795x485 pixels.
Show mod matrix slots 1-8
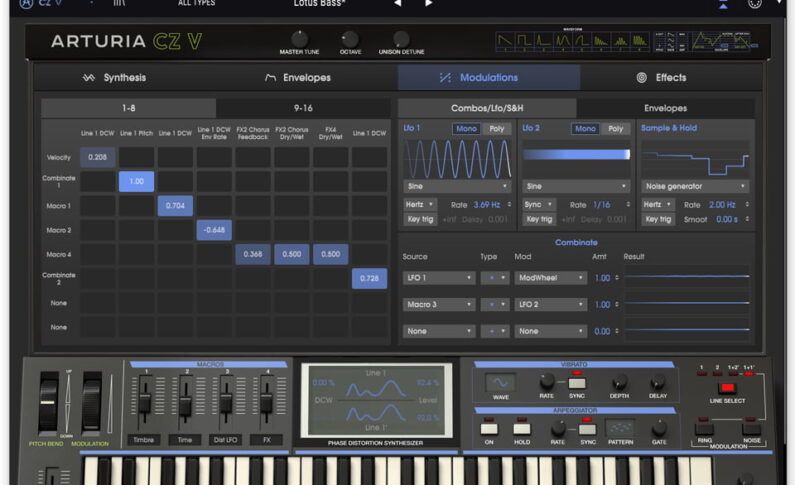click(x=128, y=108)
